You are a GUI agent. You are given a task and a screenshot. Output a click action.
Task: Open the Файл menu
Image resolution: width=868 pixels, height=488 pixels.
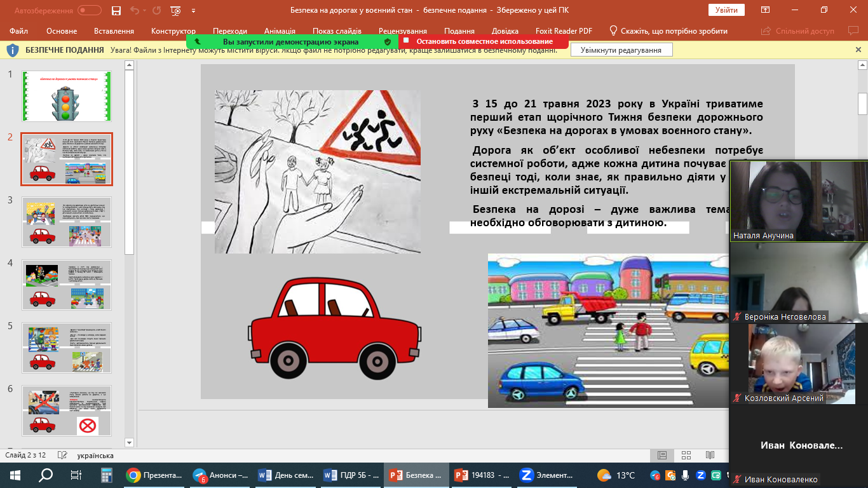(19, 31)
